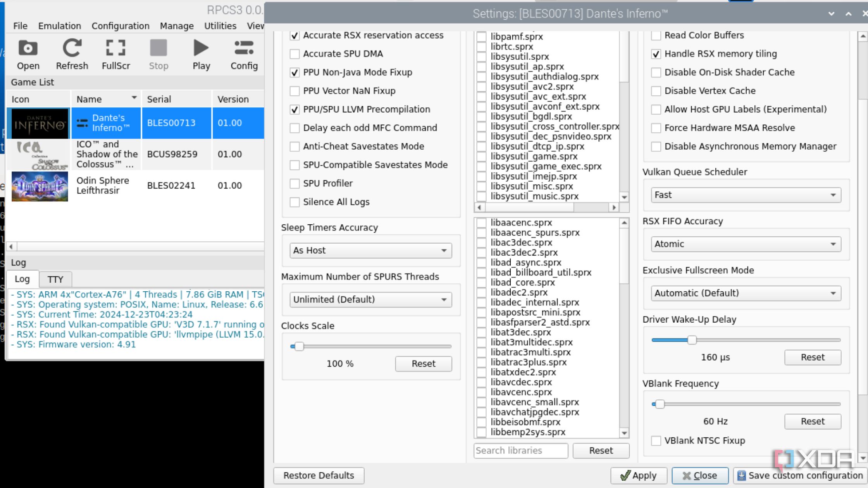Enable Disable Vertex Cache option
Viewport: 868px width, 488px height.
(x=656, y=91)
